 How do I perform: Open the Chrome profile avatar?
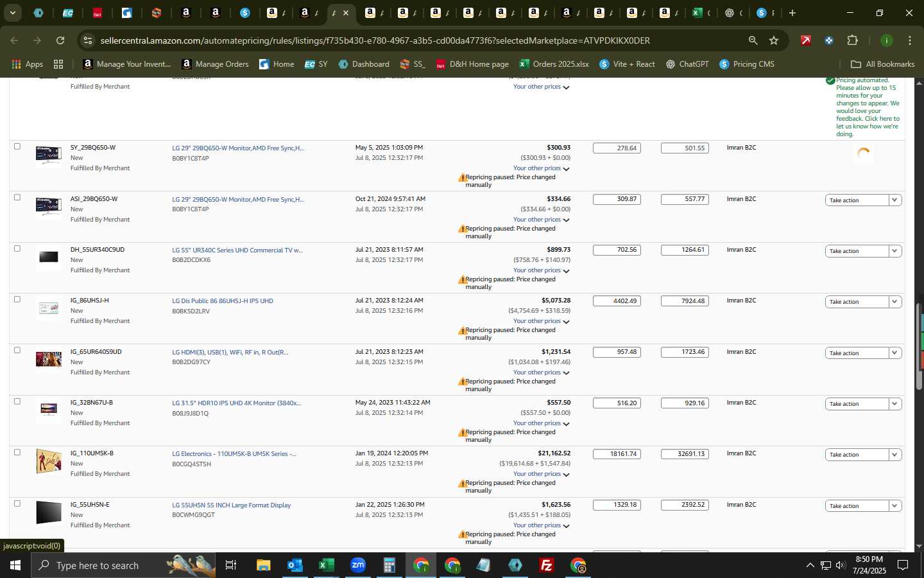tap(886, 40)
